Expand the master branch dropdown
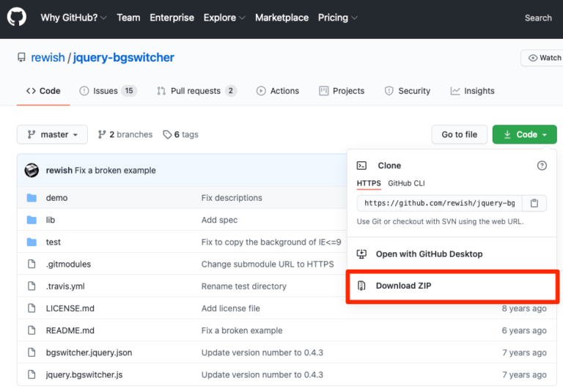 52,135
